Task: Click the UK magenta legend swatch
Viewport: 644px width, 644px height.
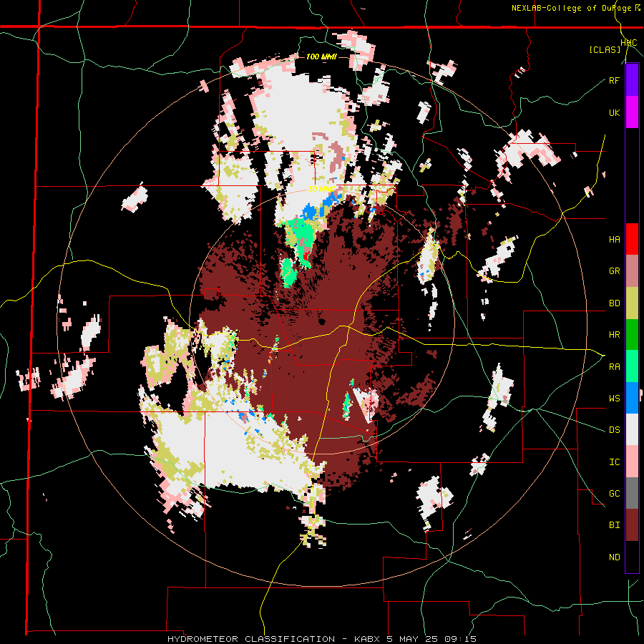Action: tap(632, 112)
